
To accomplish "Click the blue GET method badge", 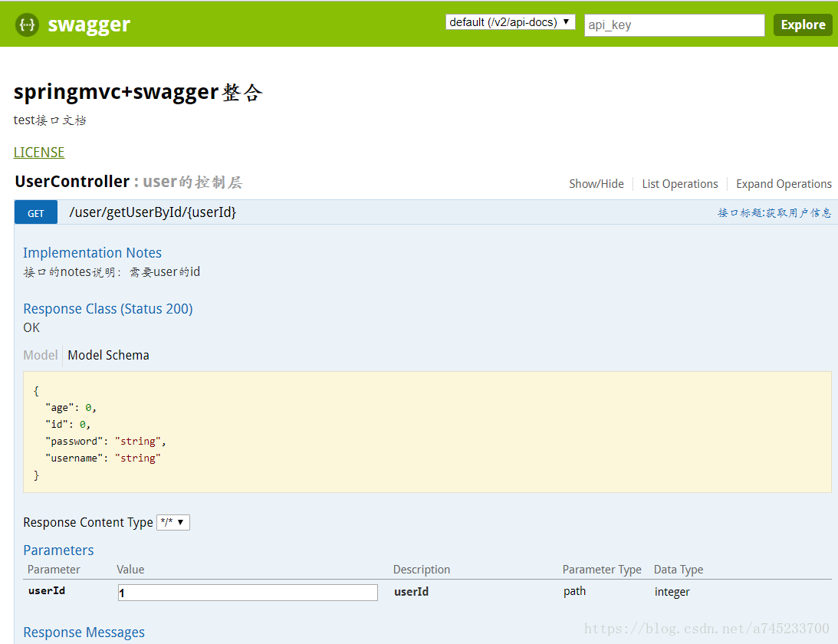I will click(36, 213).
